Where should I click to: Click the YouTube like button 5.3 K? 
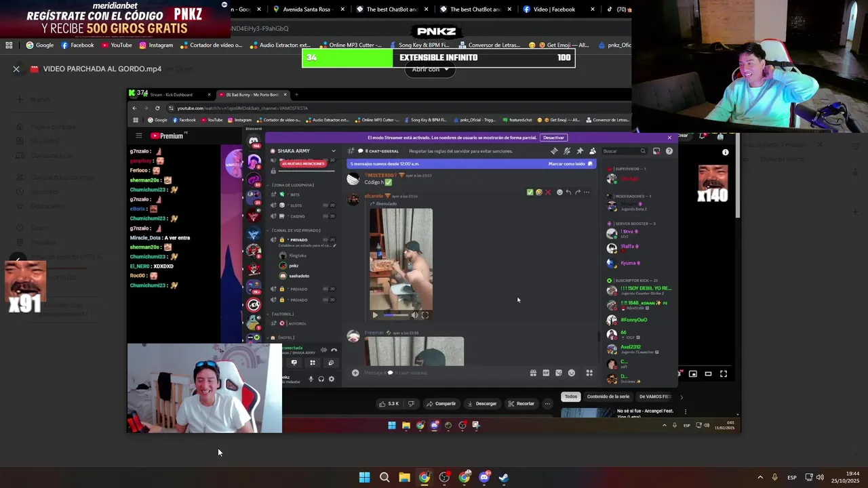point(389,404)
